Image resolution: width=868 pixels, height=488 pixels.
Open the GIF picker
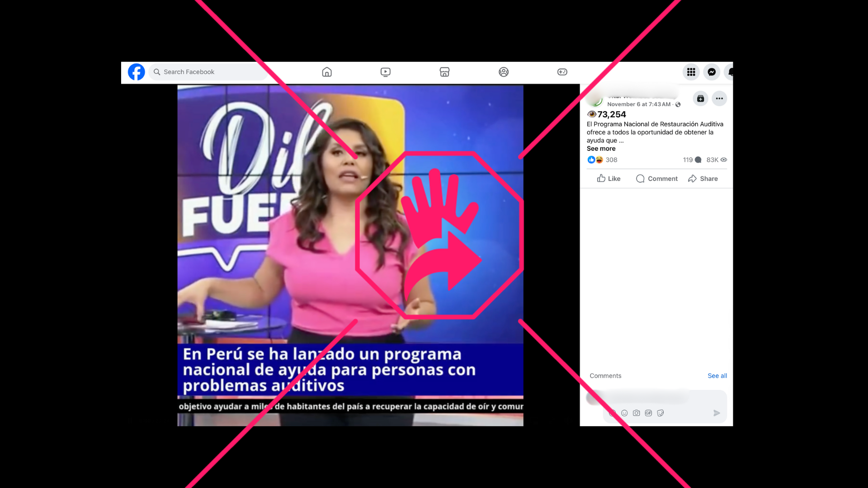coord(648,413)
